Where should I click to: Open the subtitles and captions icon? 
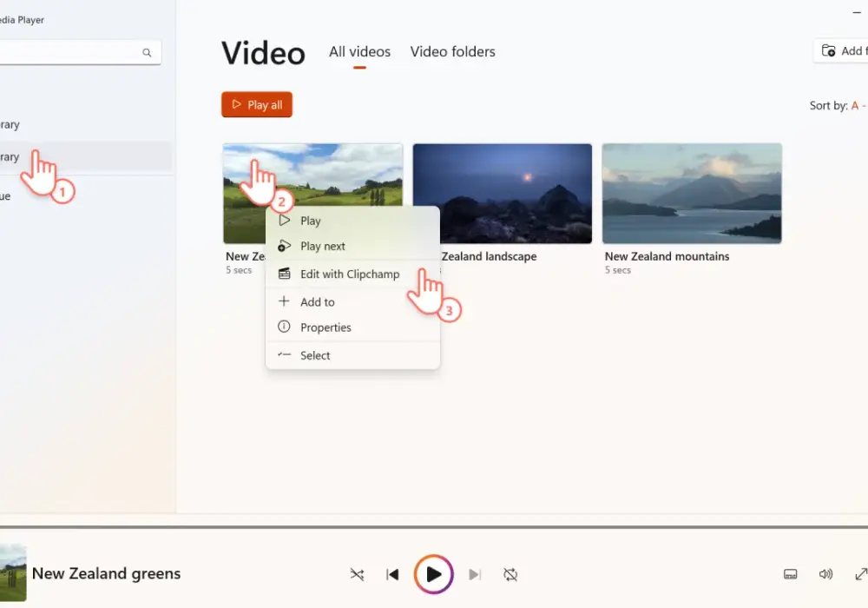(x=791, y=574)
